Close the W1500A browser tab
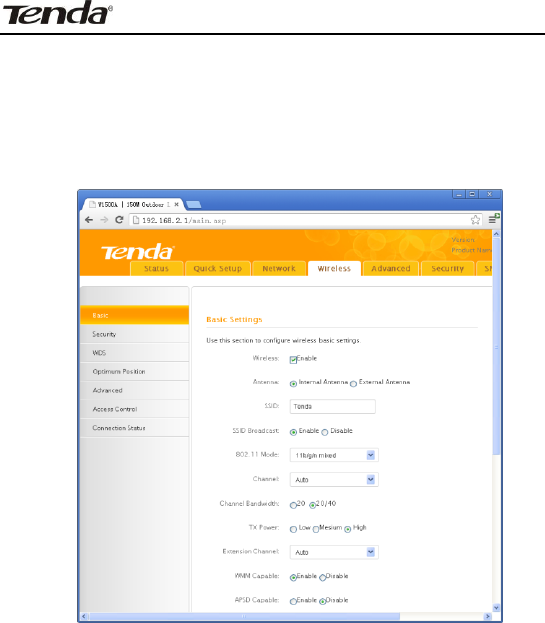545x623 pixels. click(176, 205)
